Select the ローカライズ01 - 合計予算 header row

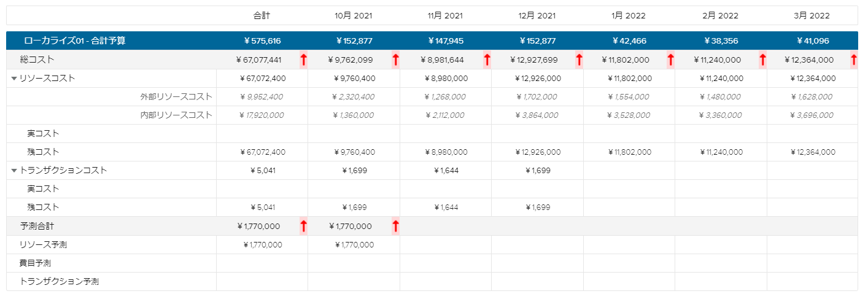(x=75, y=41)
